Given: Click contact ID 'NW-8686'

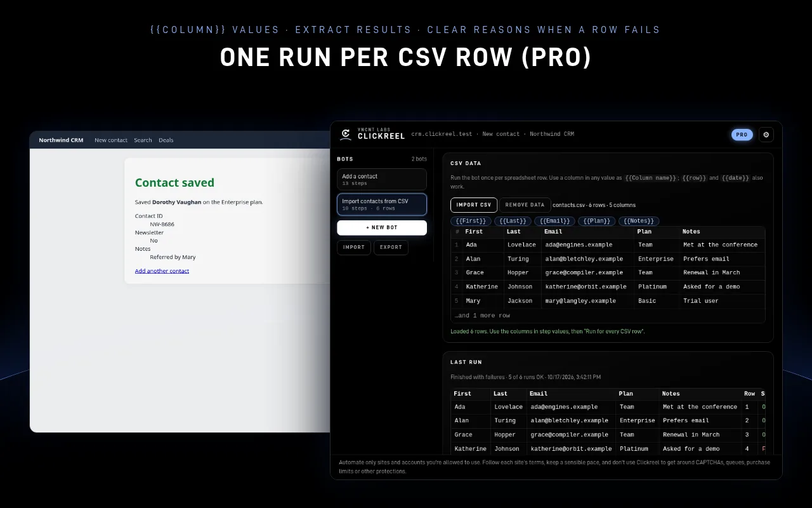Looking at the screenshot, I should click(x=162, y=224).
